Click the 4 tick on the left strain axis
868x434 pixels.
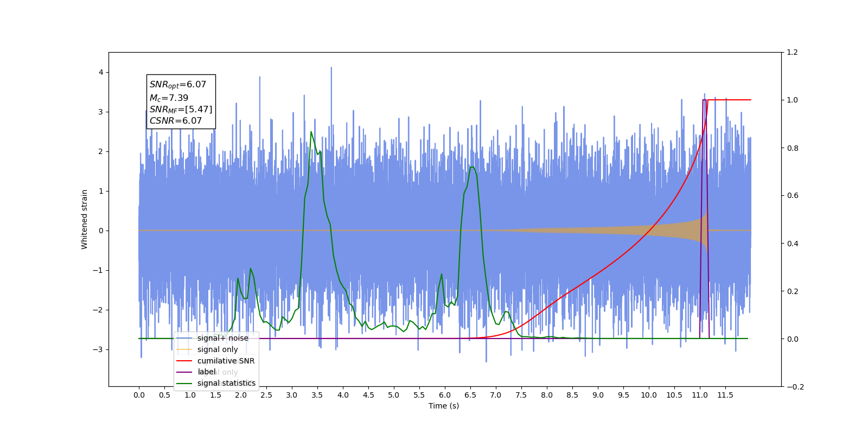click(101, 72)
